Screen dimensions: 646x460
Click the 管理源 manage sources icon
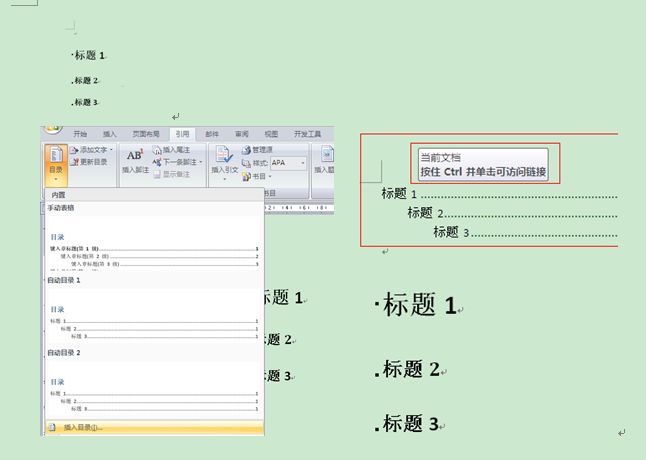246,150
